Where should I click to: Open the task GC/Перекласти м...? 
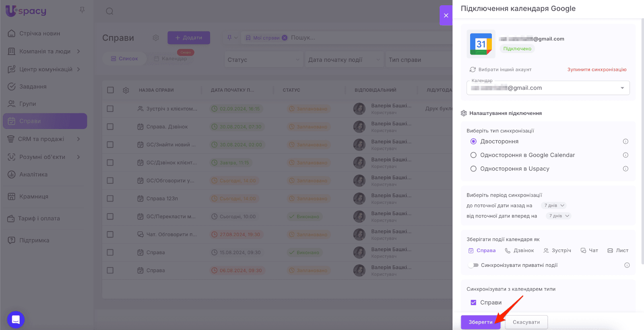pyautogui.click(x=171, y=217)
